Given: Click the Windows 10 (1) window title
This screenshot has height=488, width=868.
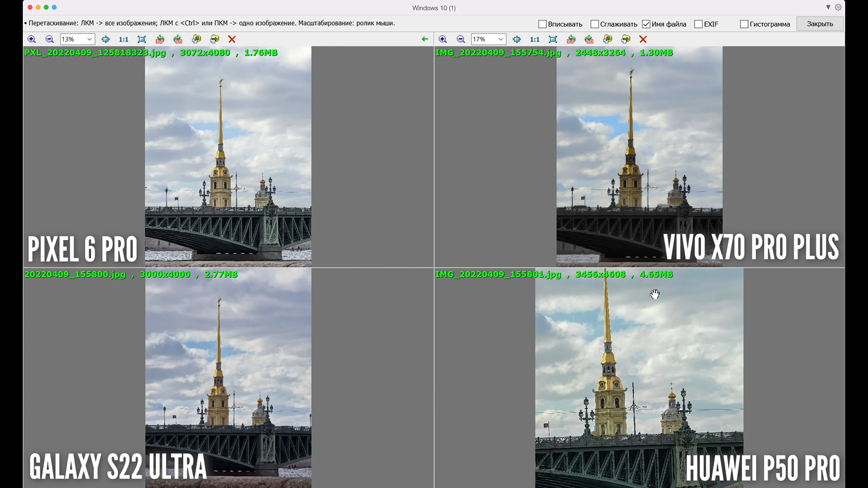Looking at the screenshot, I should 433,8.
